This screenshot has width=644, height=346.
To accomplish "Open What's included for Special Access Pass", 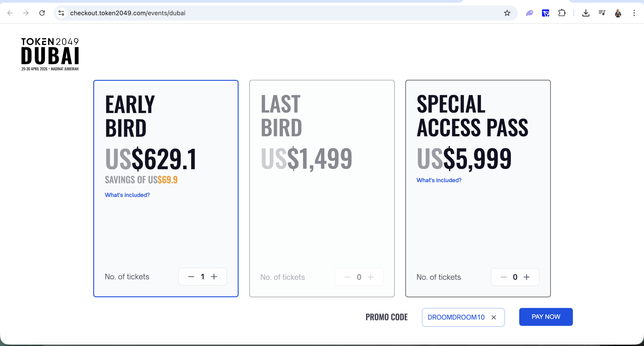I will [x=438, y=180].
